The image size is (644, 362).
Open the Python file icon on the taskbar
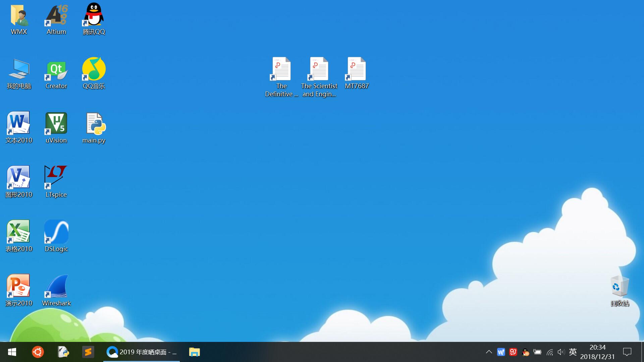63,352
